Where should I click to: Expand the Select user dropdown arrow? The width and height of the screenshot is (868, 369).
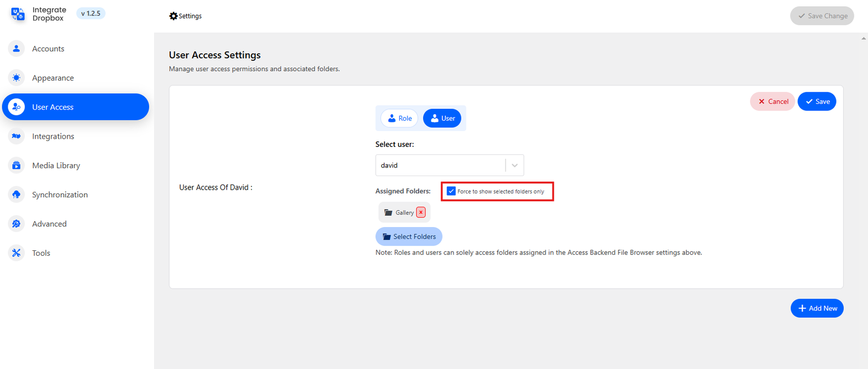515,165
